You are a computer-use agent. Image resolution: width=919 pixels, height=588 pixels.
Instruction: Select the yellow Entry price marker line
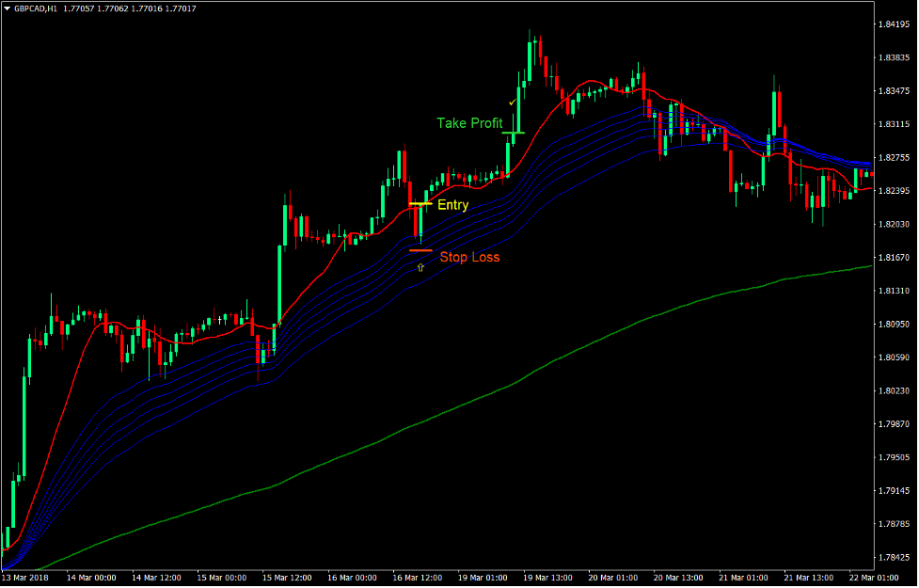[x=420, y=203]
